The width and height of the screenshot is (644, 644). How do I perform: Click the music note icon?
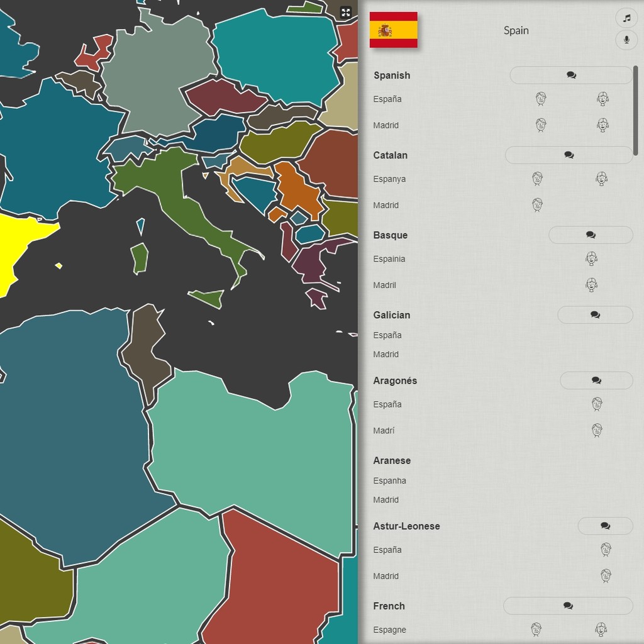point(626,18)
